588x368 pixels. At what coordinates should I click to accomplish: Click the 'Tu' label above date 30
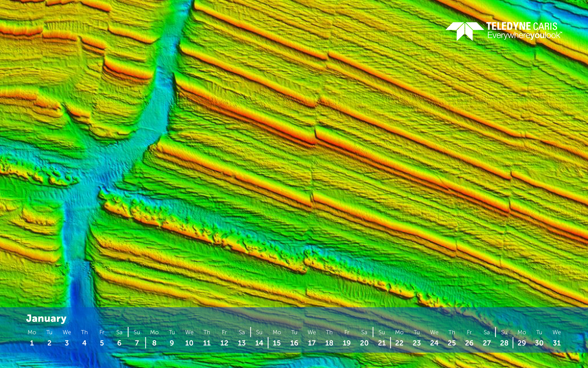539,332
